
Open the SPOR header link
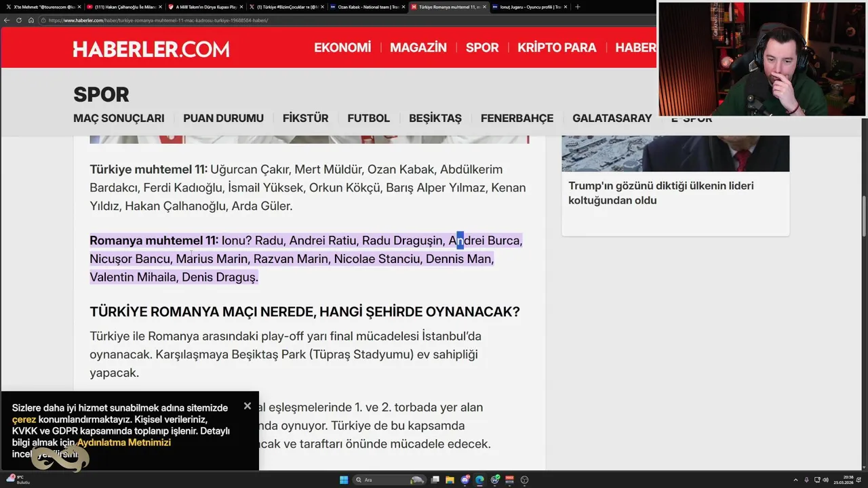coord(482,47)
